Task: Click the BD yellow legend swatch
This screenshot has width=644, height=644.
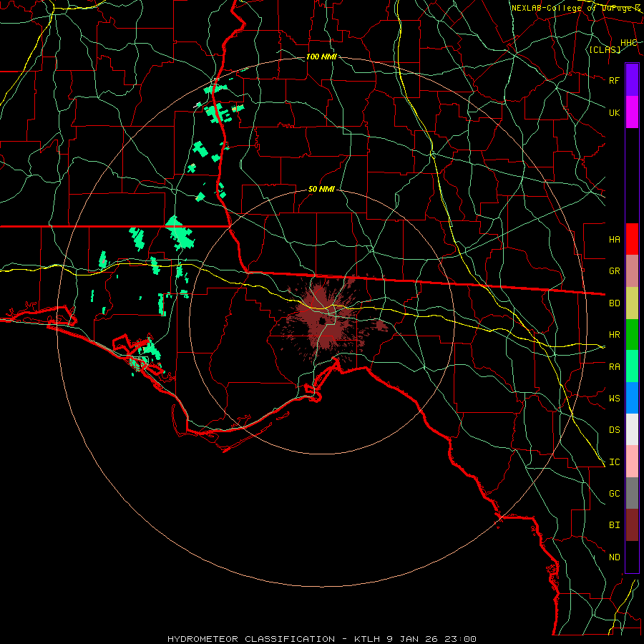Action: pos(632,303)
